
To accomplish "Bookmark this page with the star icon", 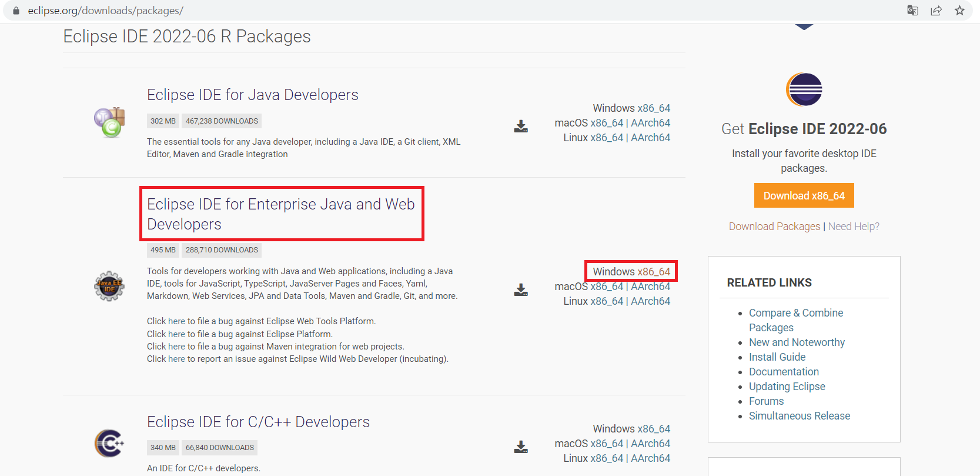I will [x=959, y=11].
